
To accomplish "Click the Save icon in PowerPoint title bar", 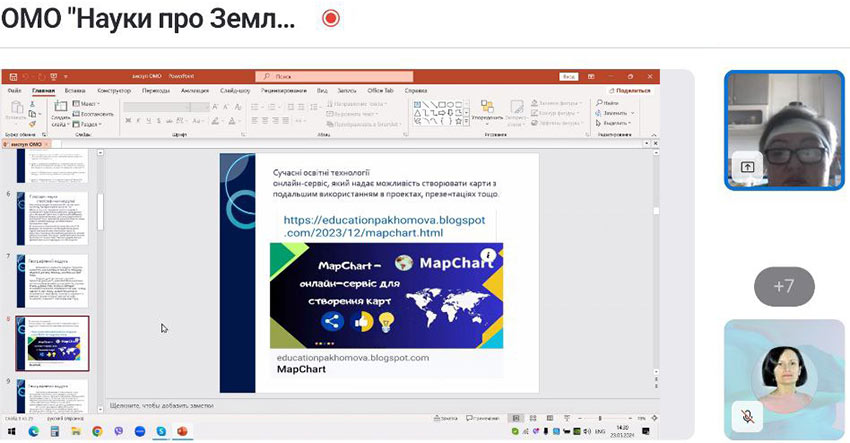I will click(x=14, y=76).
